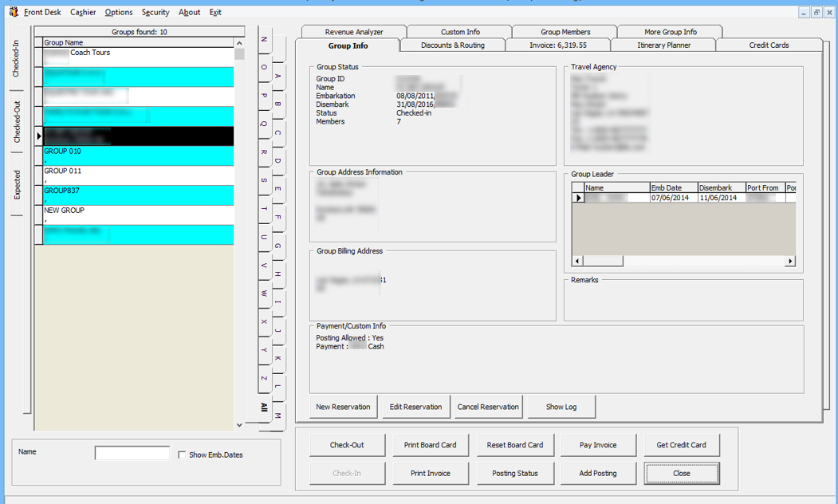Click the 07/06/2014 Emb Date cell

click(674, 198)
